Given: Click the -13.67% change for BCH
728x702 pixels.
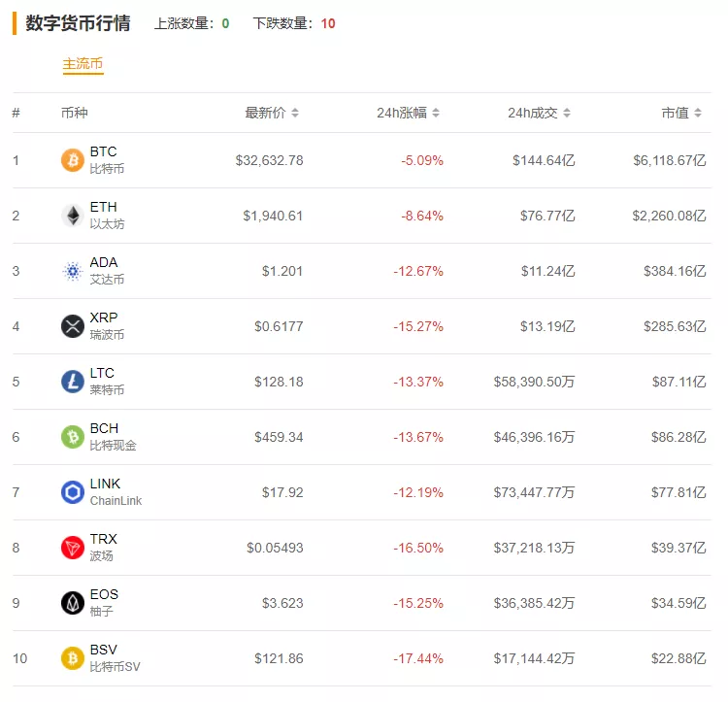Looking at the screenshot, I should 418,437.
